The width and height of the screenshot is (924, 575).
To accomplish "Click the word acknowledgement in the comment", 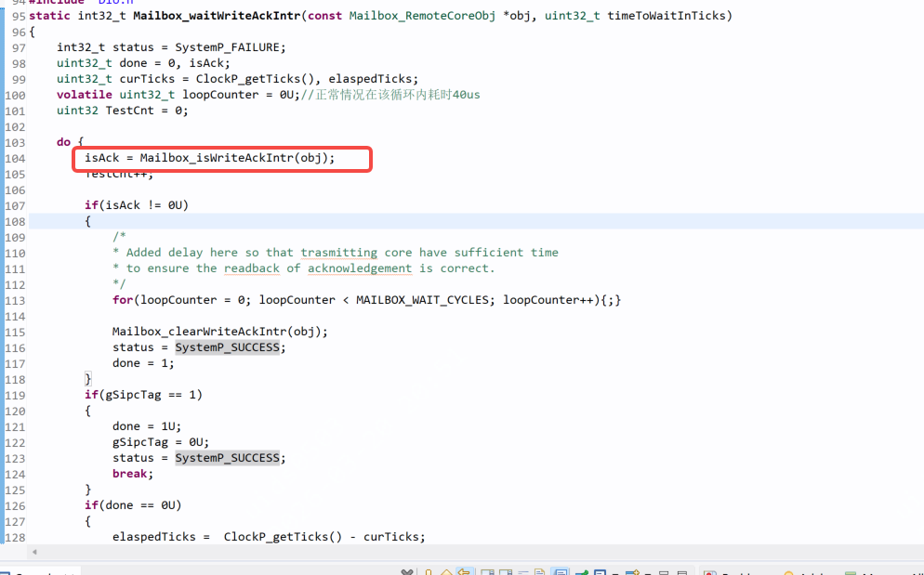I will [x=360, y=268].
